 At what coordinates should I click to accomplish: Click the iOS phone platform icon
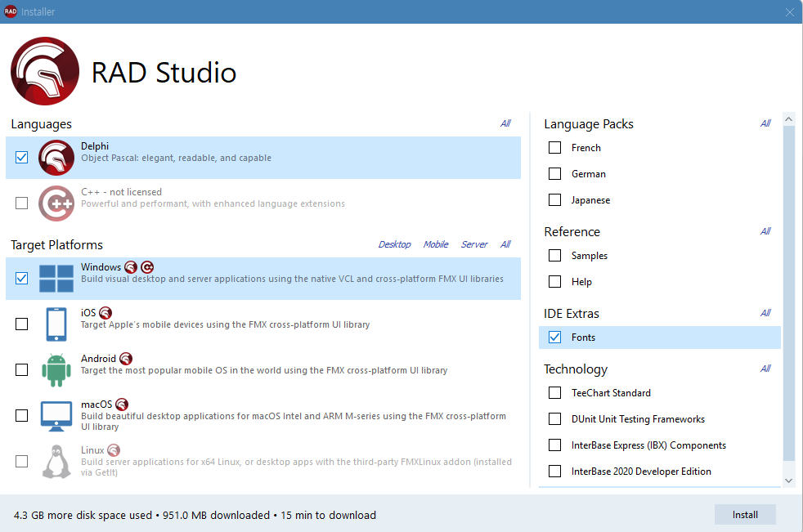tap(56, 324)
